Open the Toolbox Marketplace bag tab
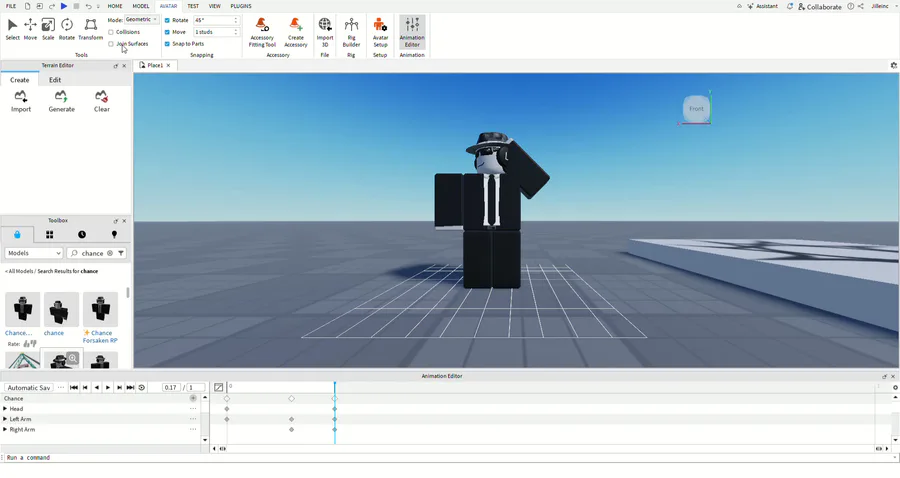Viewport: 900px width, 478px height. coord(17,234)
